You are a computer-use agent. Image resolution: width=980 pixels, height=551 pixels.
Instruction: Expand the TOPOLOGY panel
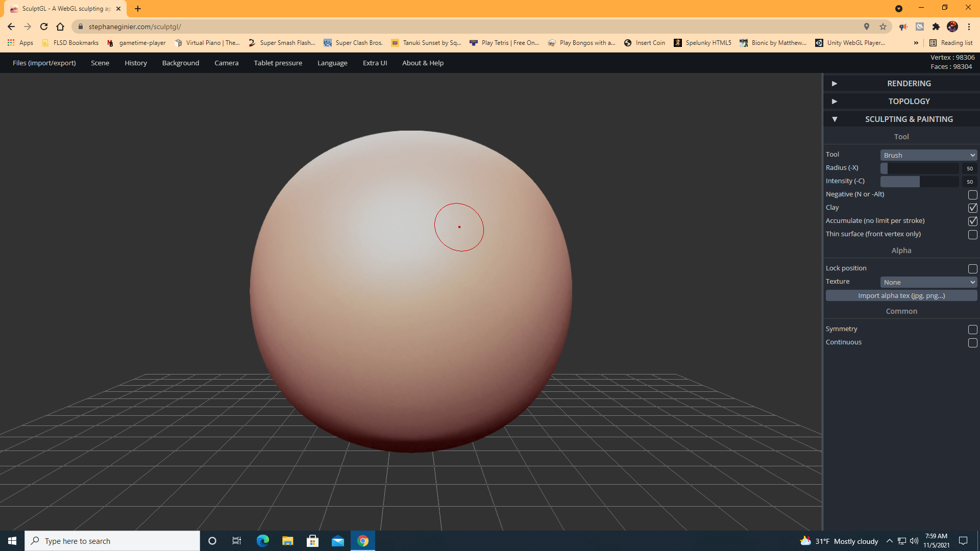(x=901, y=101)
